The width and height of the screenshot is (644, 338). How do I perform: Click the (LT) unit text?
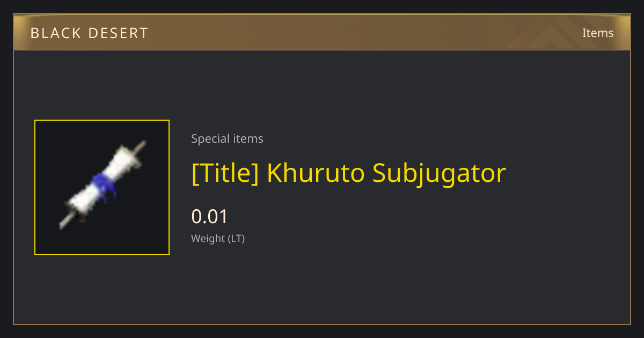237,239
